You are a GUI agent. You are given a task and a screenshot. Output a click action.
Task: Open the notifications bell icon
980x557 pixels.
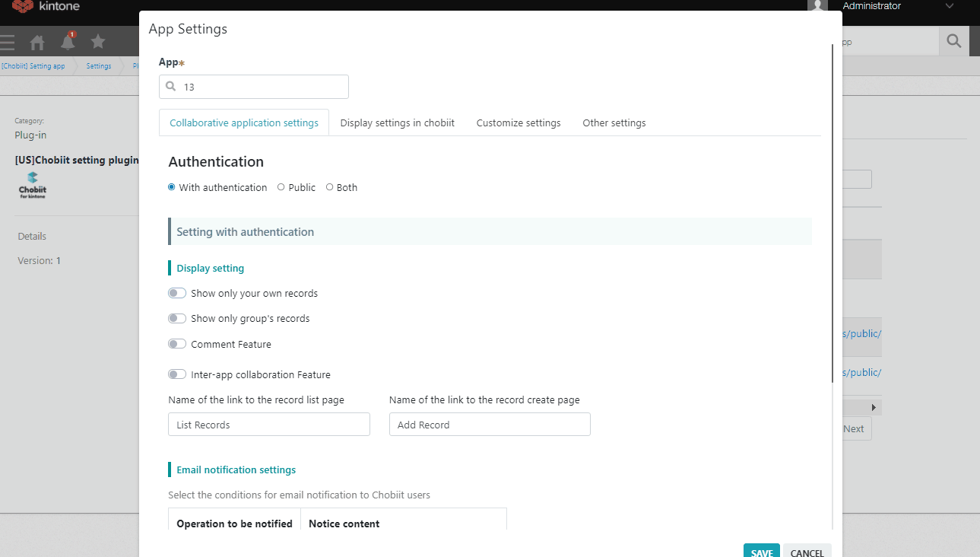click(68, 41)
